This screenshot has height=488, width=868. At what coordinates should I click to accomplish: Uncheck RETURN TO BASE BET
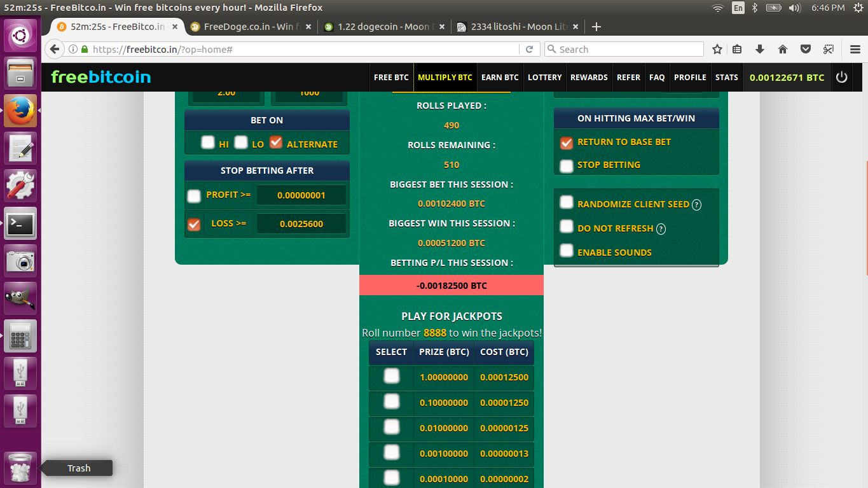click(x=567, y=143)
